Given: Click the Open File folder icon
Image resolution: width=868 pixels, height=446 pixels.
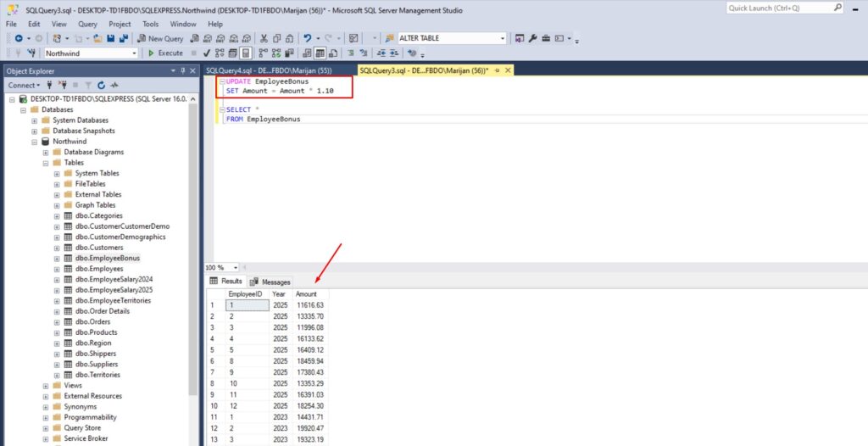Looking at the screenshot, I should click(97, 38).
